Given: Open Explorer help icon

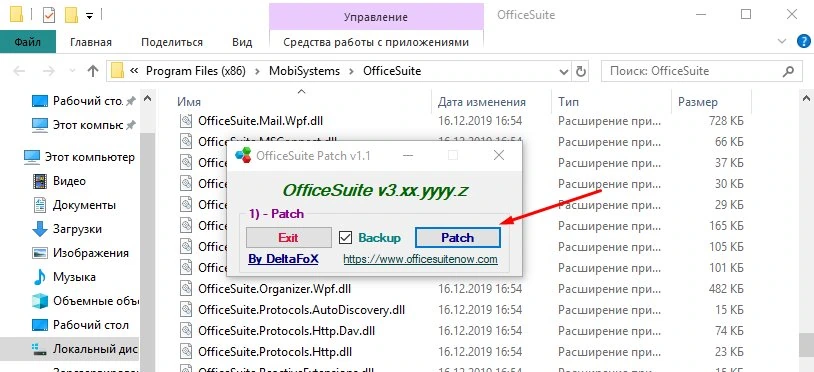Looking at the screenshot, I should pos(804,42).
